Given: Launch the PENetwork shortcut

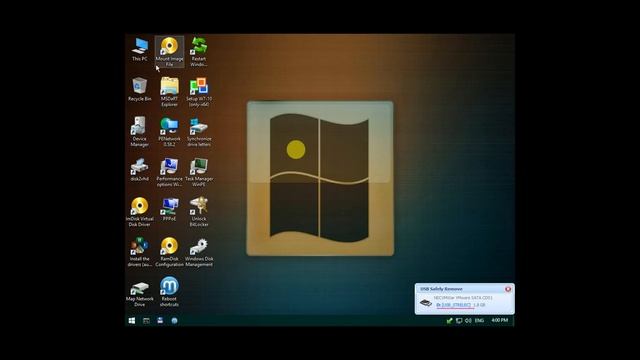Looking at the screenshot, I should (169, 131).
